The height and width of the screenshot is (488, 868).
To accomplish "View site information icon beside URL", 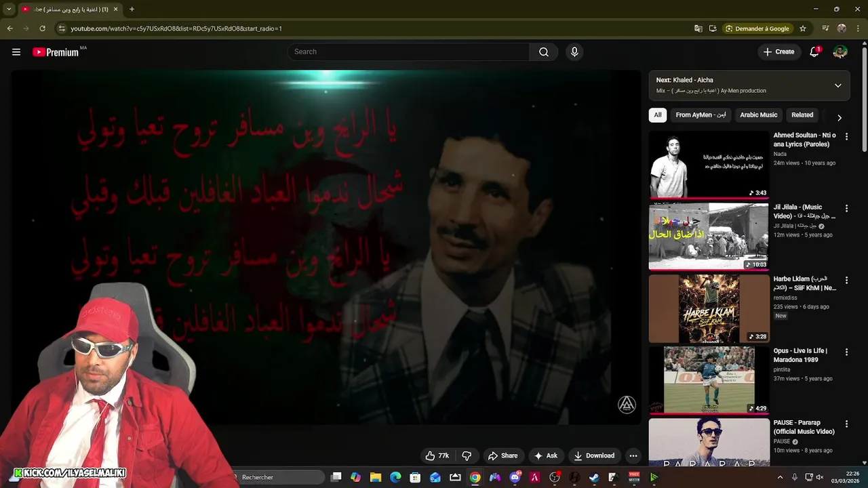I will [62, 28].
